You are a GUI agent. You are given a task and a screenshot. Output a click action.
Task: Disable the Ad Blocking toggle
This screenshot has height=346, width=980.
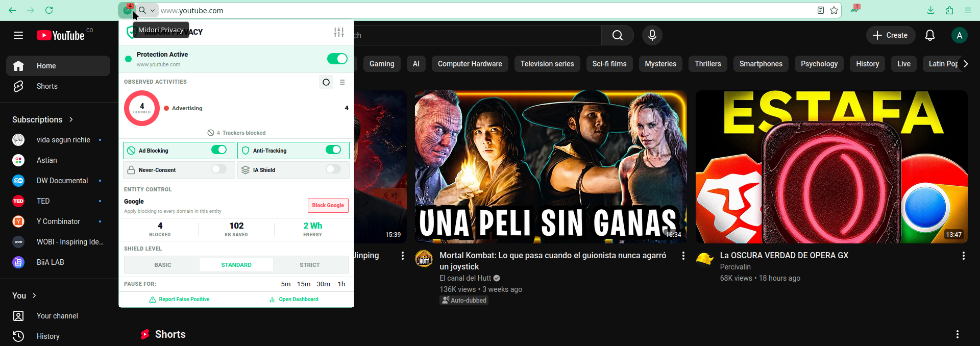coord(219,150)
